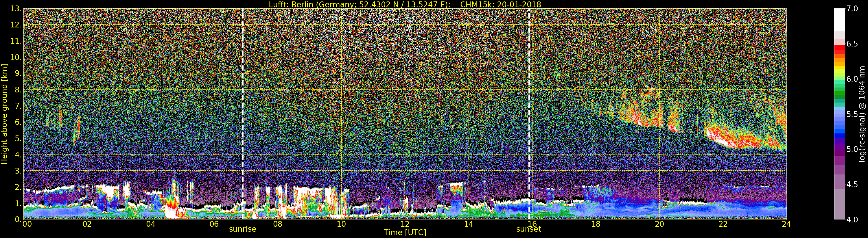Click the y-axis tick label '9.'
Screen dimensions: 868x238
[x=18, y=73]
